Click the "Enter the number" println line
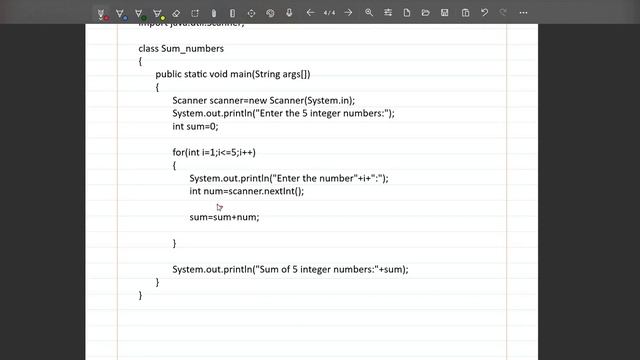This screenshot has height=360, width=640. click(x=289, y=178)
